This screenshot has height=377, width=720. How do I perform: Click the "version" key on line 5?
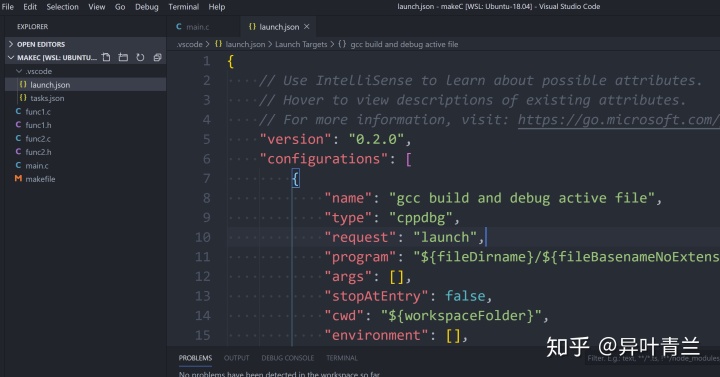(295, 139)
